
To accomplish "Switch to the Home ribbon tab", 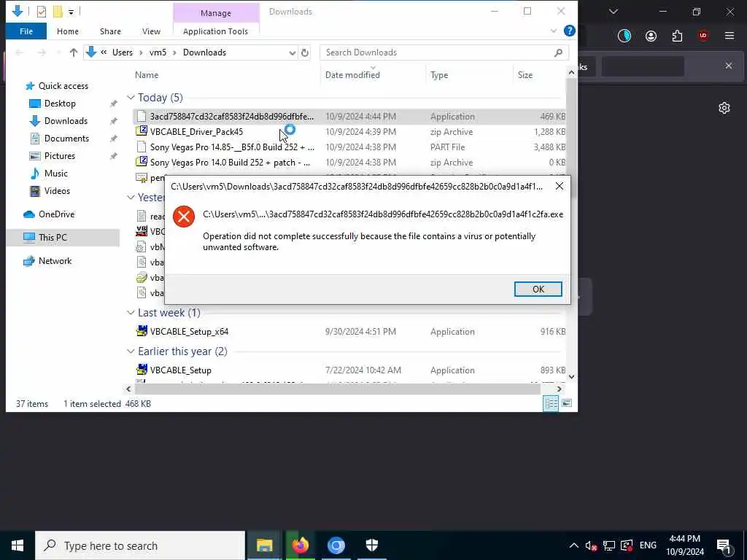I will point(68,31).
